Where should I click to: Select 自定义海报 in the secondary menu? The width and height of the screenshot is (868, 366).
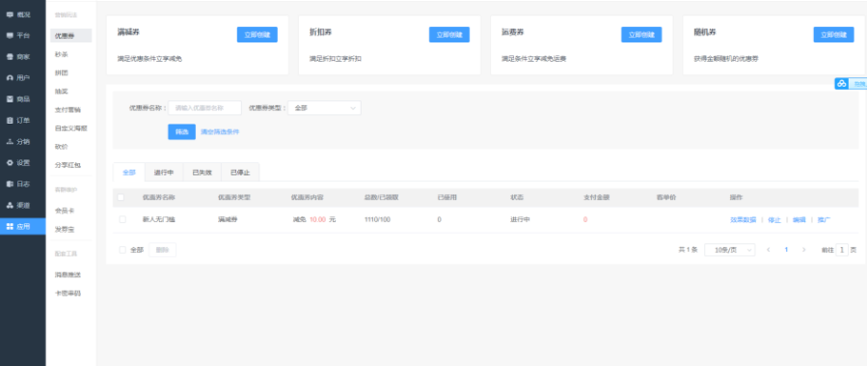click(x=70, y=128)
